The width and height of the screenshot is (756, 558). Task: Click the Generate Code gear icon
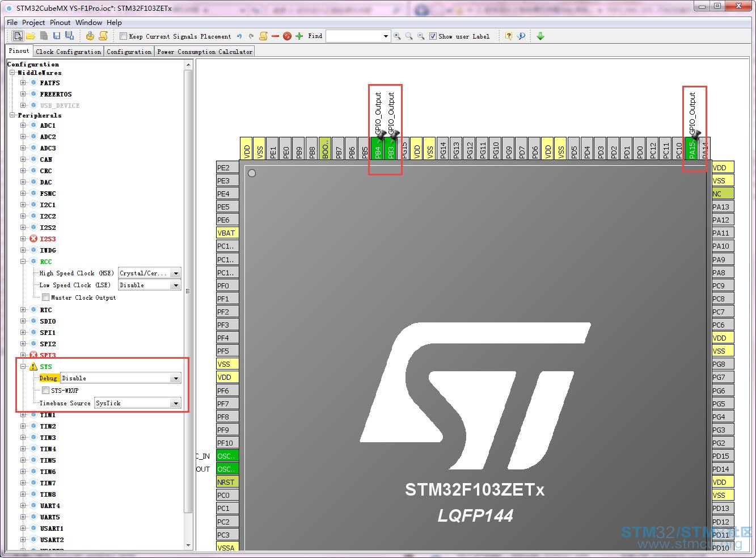(90, 36)
